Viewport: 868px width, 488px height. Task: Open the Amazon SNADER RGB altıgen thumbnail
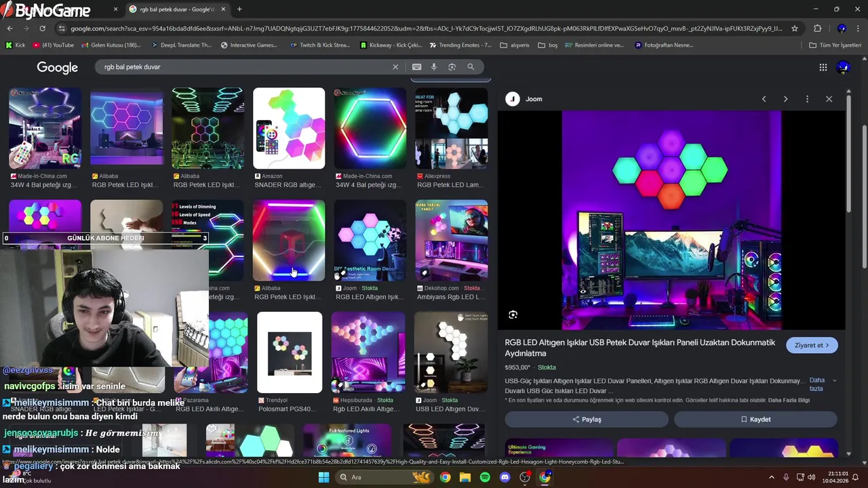click(289, 128)
